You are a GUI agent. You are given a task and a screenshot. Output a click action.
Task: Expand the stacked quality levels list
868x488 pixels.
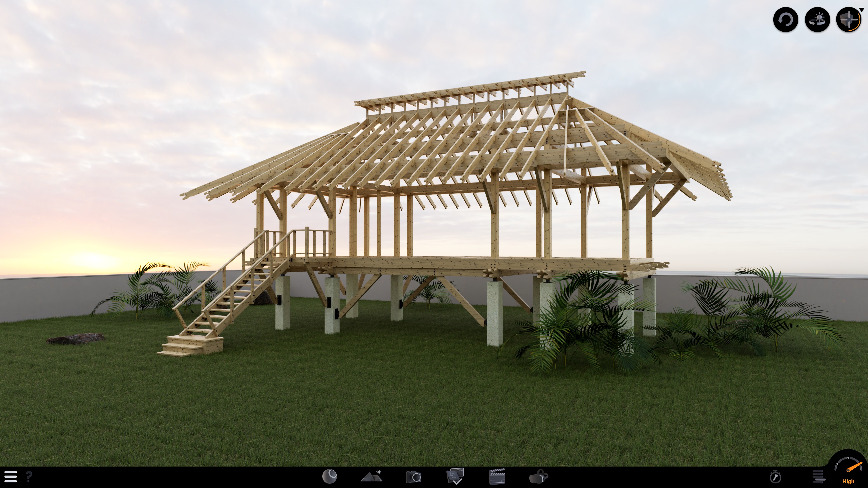[x=818, y=476]
